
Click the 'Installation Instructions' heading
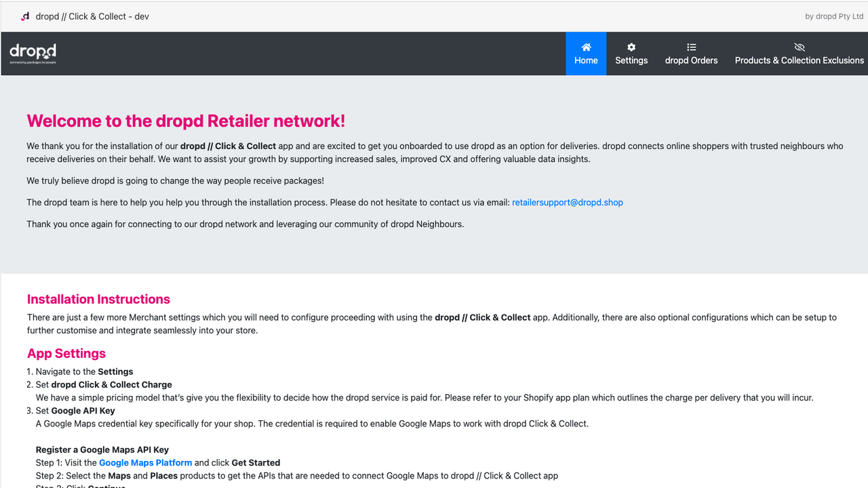(98, 299)
